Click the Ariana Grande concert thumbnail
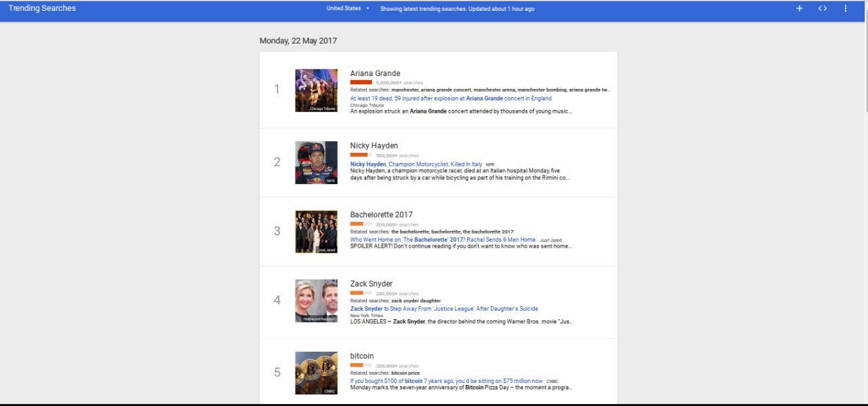 click(x=316, y=90)
